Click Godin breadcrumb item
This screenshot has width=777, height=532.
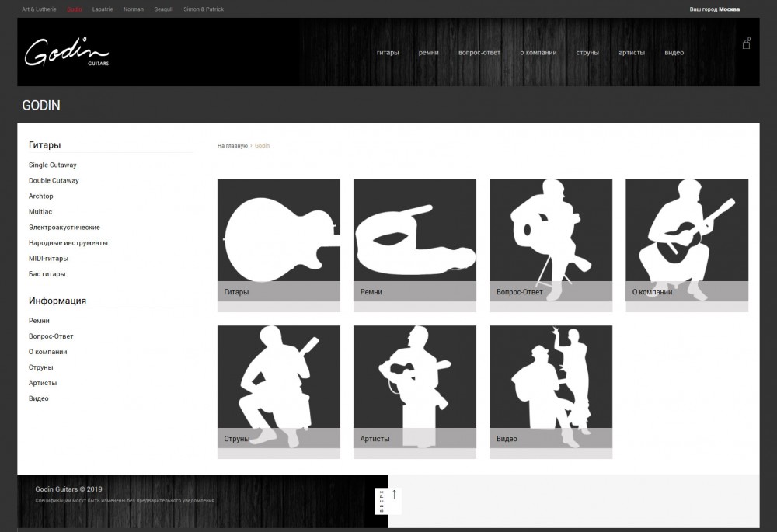click(262, 146)
